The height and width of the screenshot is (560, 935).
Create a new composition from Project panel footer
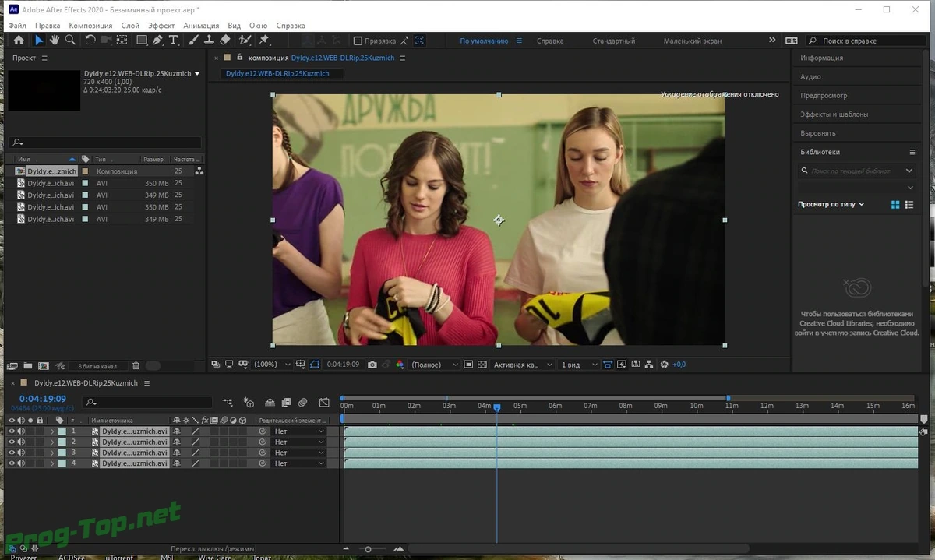43,366
